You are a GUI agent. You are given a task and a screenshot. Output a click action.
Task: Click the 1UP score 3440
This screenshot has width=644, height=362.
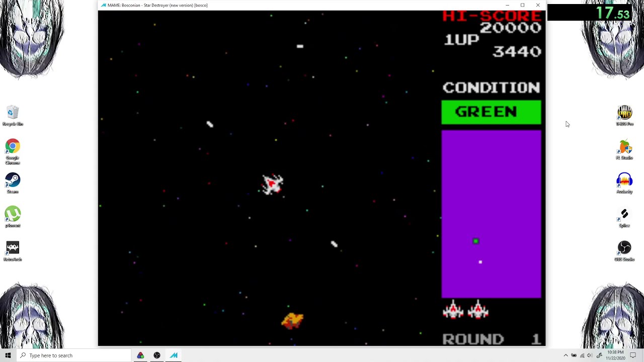(x=517, y=51)
